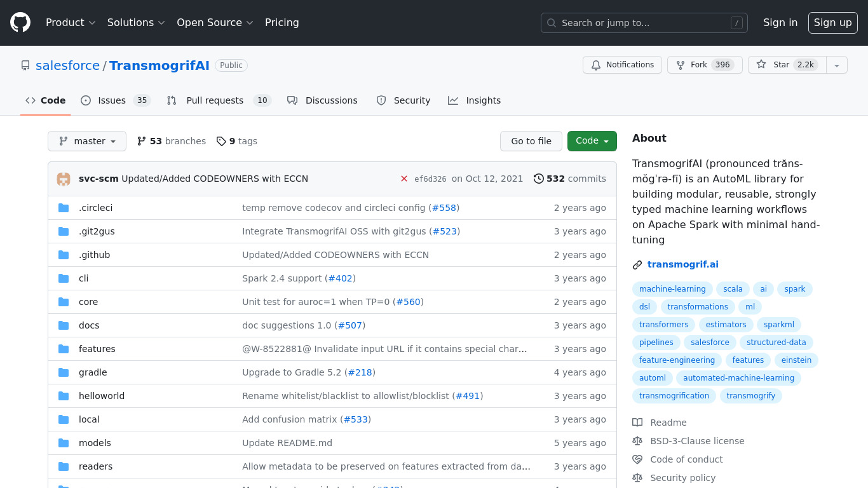The width and height of the screenshot is (868, 488).
Task: Click the gradle folder icon
Action: pos(64,372)
